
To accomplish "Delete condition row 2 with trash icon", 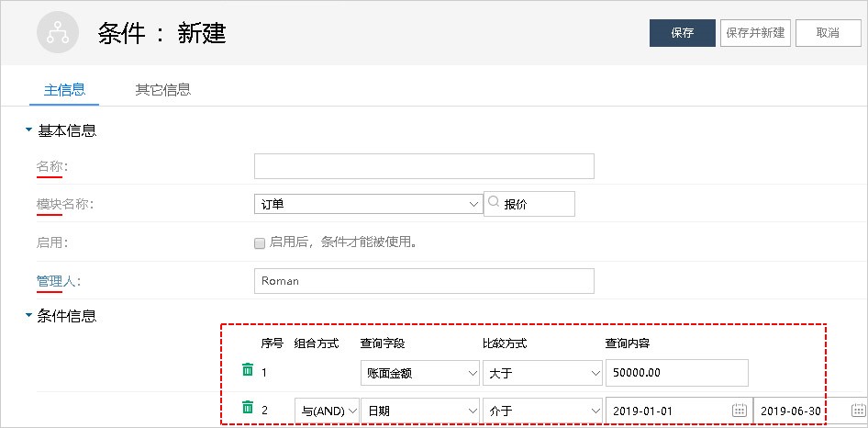I will 247,408.
